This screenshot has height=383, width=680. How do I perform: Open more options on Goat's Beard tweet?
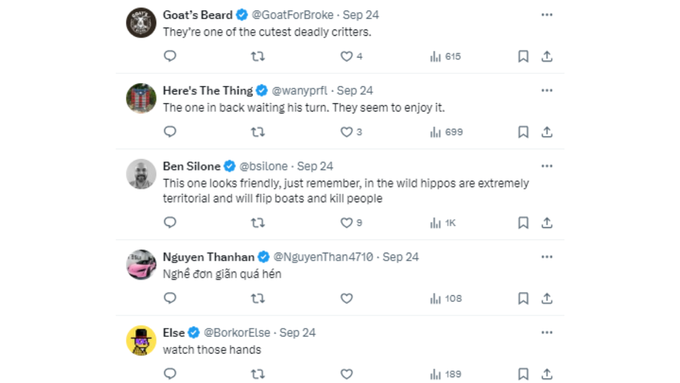[547, 15]
